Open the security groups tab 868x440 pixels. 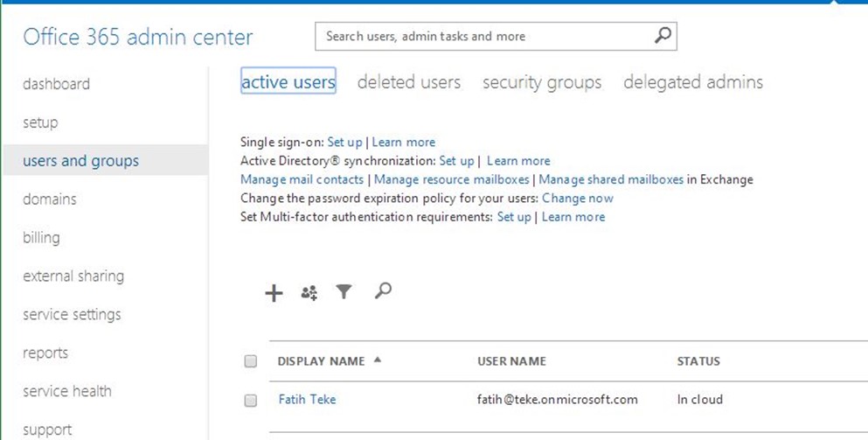tap(542, 82)
